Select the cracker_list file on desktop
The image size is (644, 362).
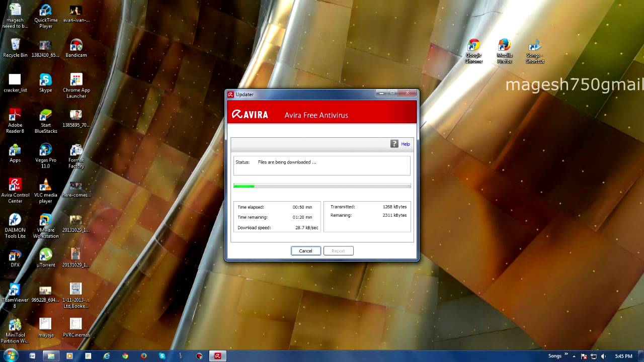15,83
